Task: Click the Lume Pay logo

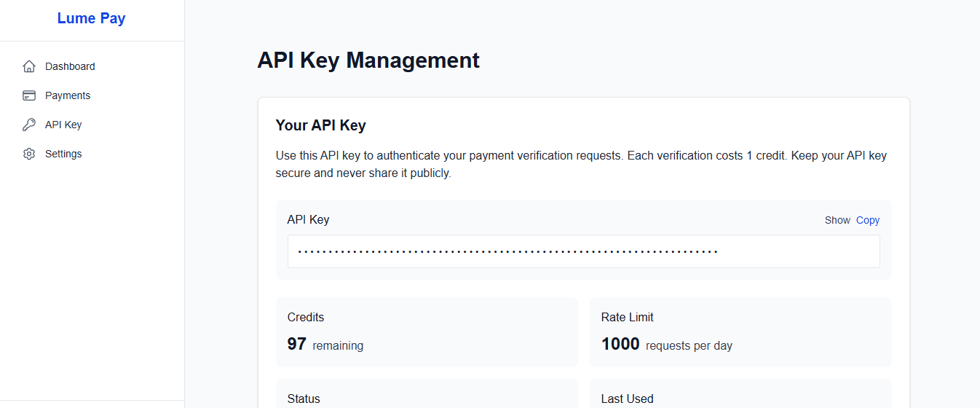Action: pos(92,18)
